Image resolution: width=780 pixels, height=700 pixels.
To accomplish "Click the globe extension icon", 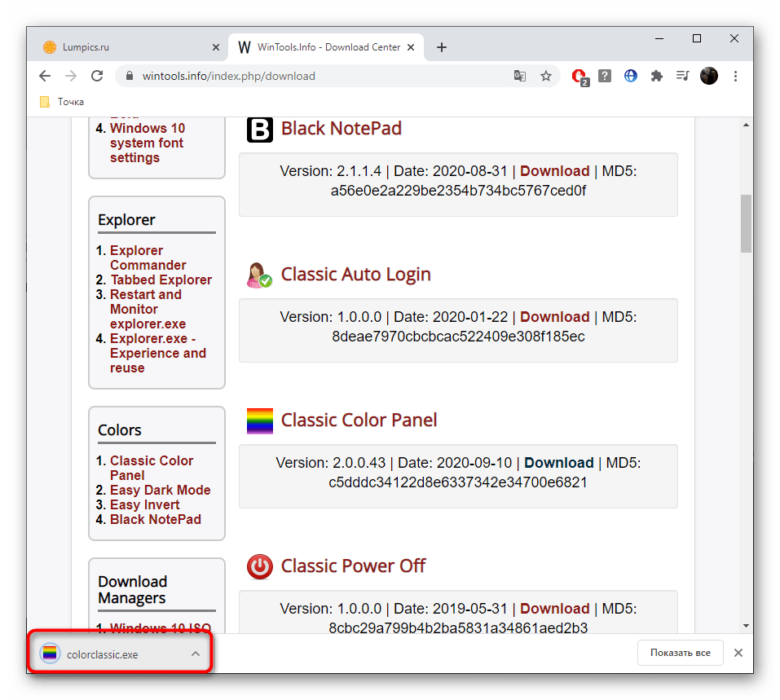I will [x=630, y=76].
